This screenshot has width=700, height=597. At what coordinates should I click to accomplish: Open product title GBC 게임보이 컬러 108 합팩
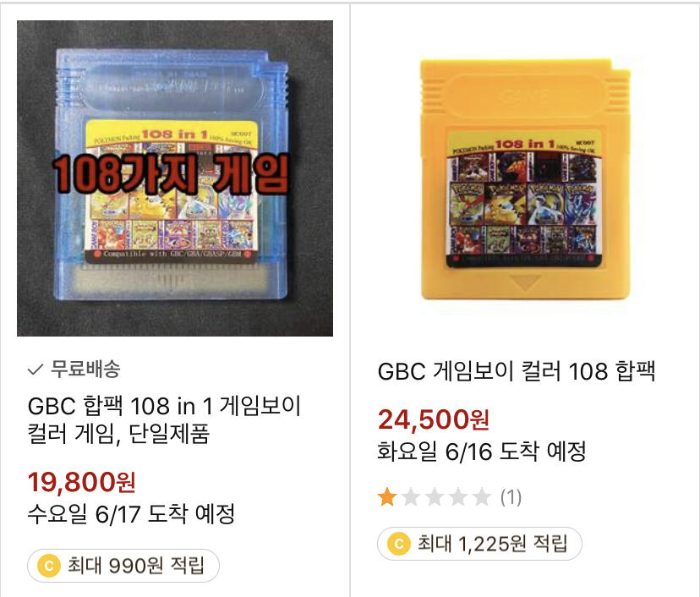517,371
